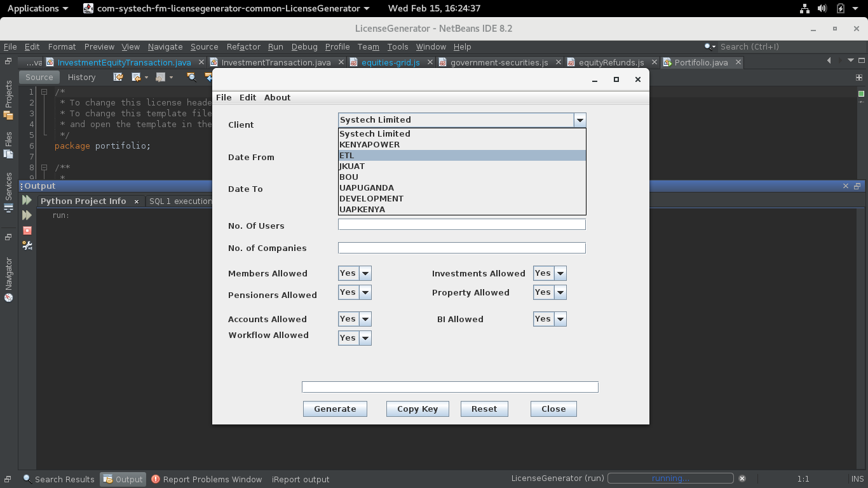
Task: Click quick search magnifier icon in NetBeans
Action: pyautogui.click(x=709, y=46)
